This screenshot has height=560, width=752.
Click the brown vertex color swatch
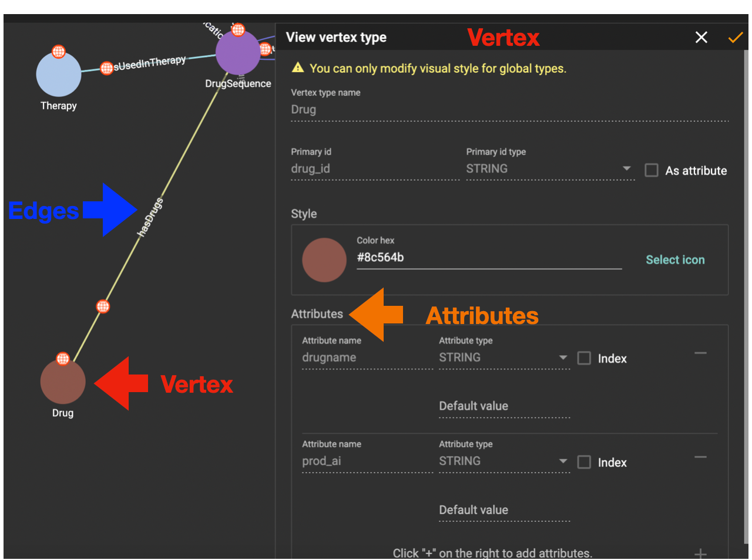(x=324, y=259)
